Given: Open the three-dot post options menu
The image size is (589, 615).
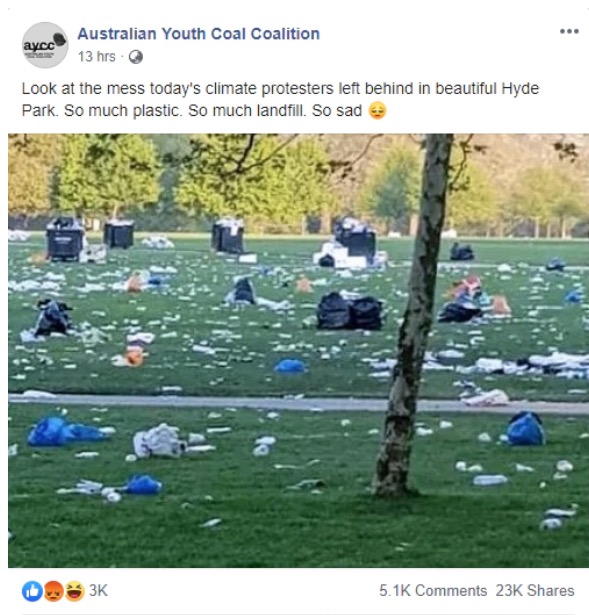Looking at the screenshot, I should (569, 31).
